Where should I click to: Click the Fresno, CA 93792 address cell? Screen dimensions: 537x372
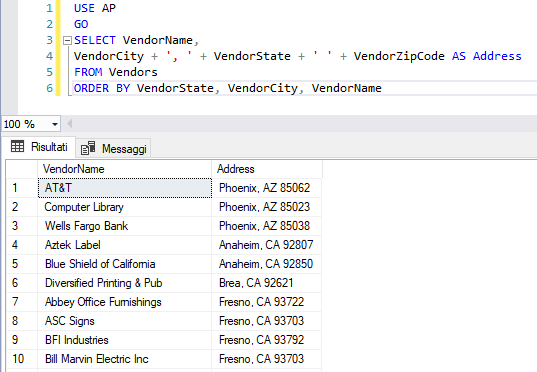coord(267,340)
